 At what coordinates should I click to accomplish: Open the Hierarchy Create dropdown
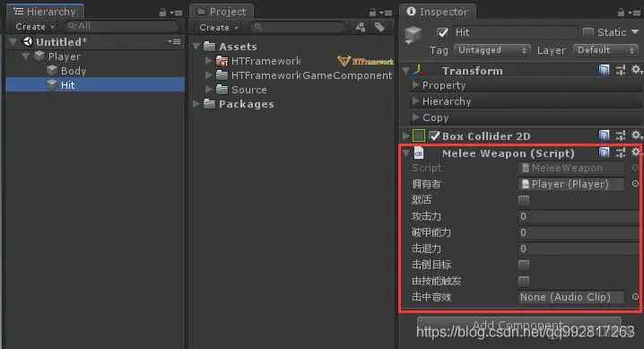(34, 27)
